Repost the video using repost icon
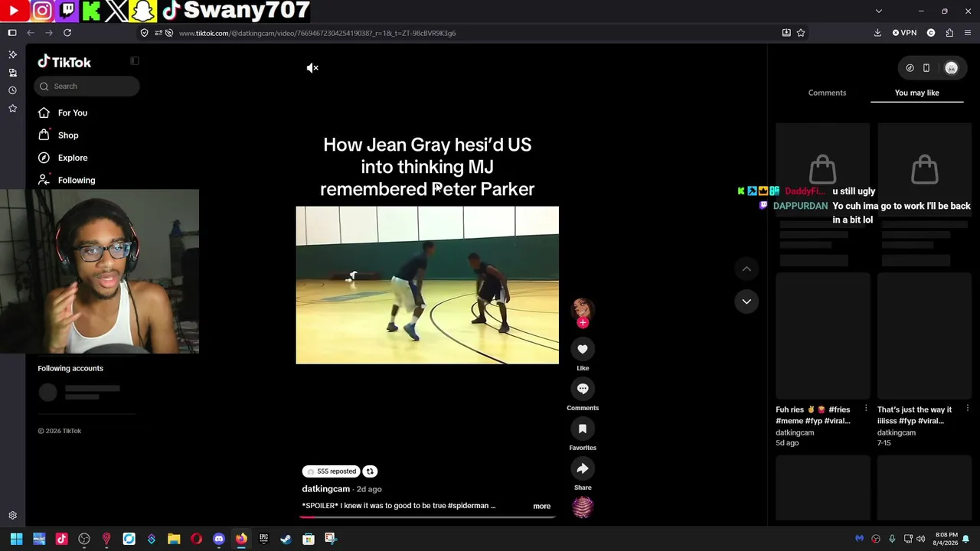The height and width of the screenshot is (551, 980). click(370, 471)
